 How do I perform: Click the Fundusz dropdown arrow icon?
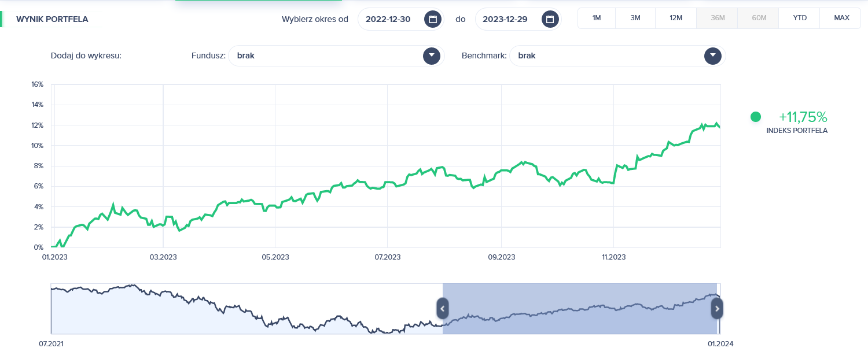pos(431,56)
